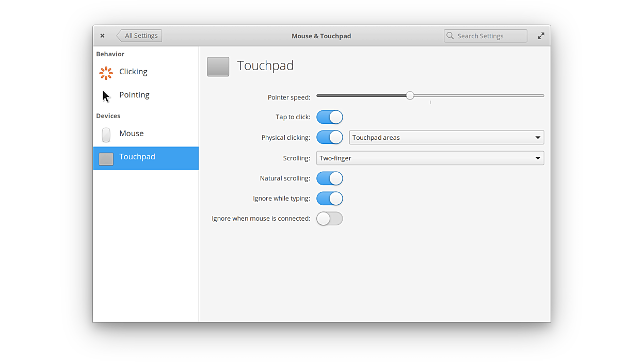The image size is (644, 362).
Task: Click the Pointing cursor icon
Action: [106, 96]
